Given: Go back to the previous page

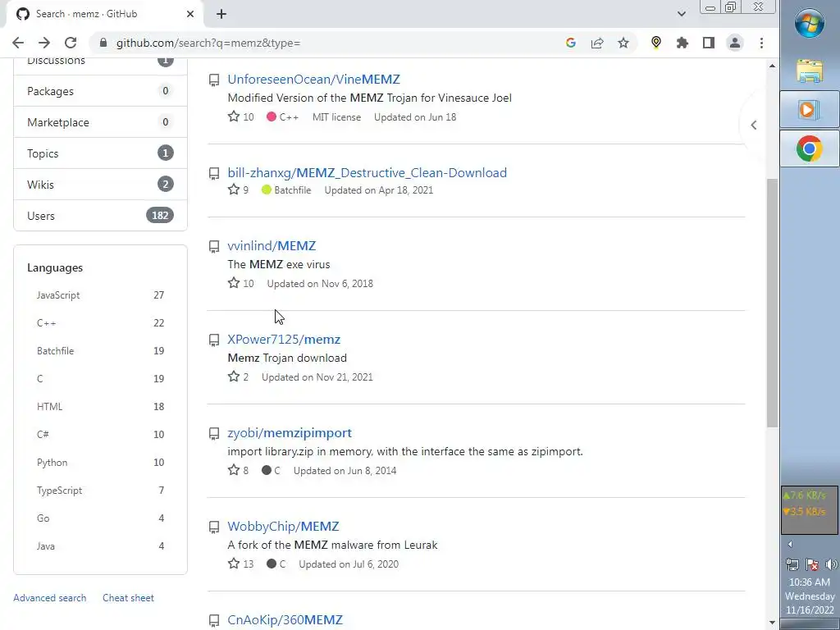Looking at the screenshot, I should [x=18, y=43].
